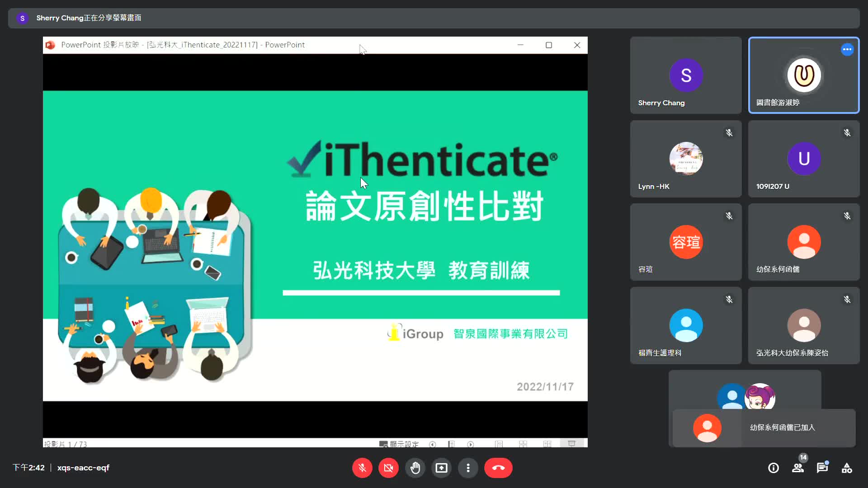Image resolution: width=868 pixels, height=488 pixels.
Task: Click the 幼保系何函儒 participant tile
Action: pos(804,242)
